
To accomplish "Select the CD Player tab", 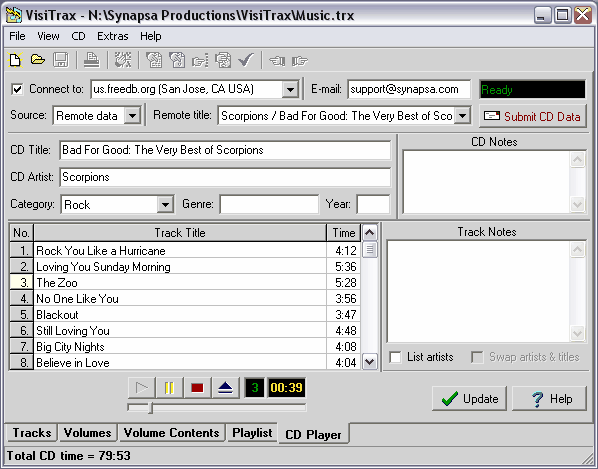I will click(313, 434).
